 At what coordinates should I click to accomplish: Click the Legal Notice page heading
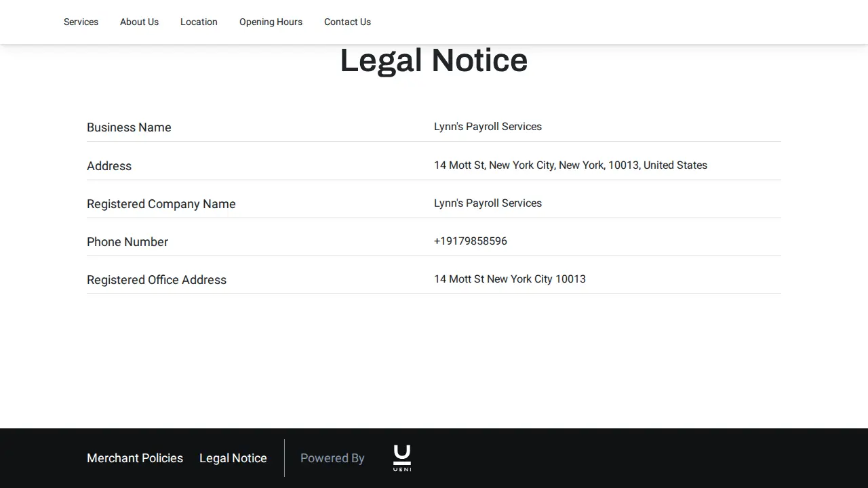pos(434,60)
